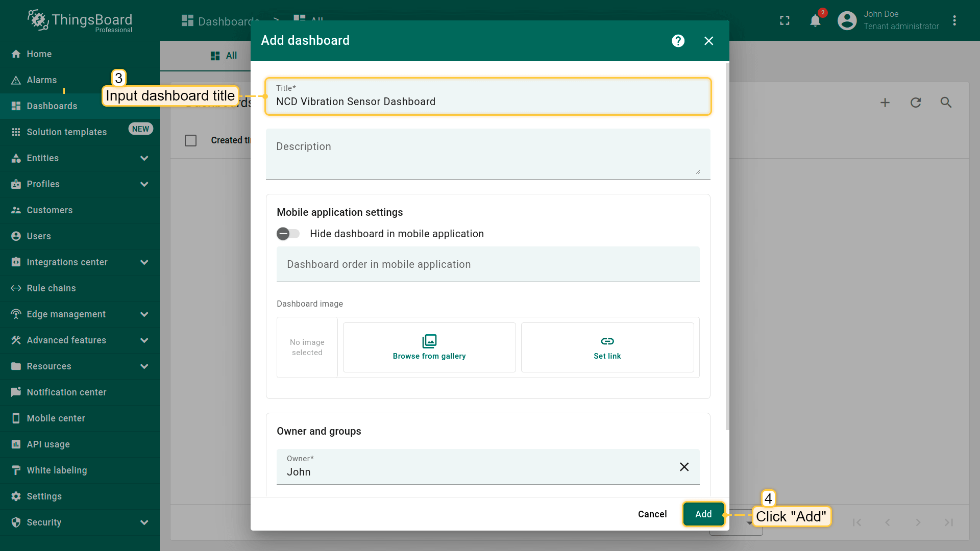Clear the Owner field with X icon
Screen dimensions: 980x551
tap(684, 467)
